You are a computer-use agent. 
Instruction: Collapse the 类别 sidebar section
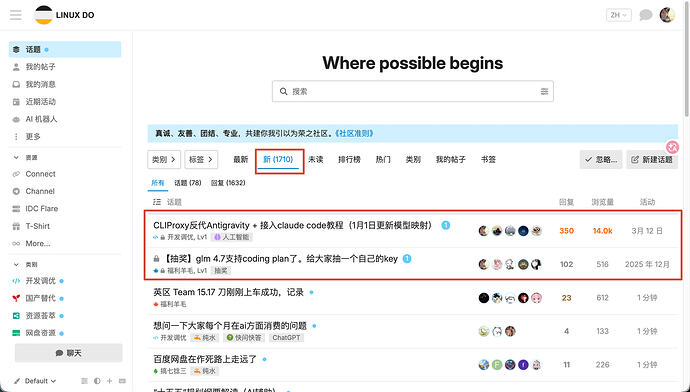point(26,264)
